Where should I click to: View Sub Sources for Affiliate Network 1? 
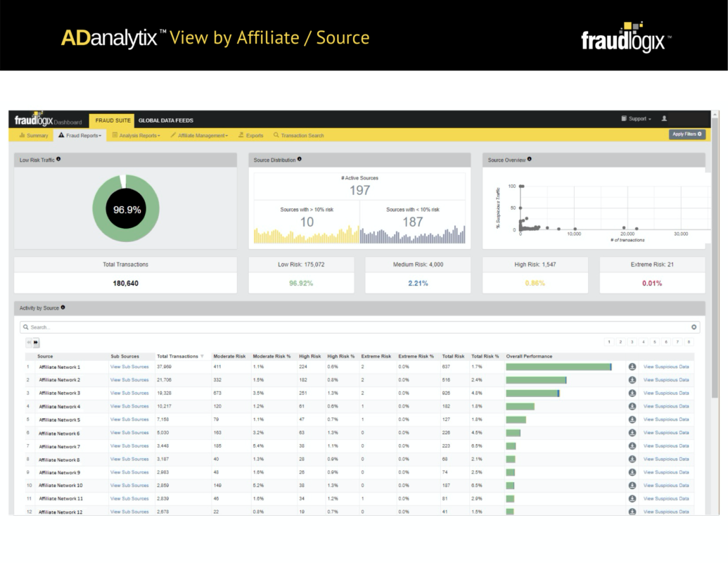tap(129, 367)
